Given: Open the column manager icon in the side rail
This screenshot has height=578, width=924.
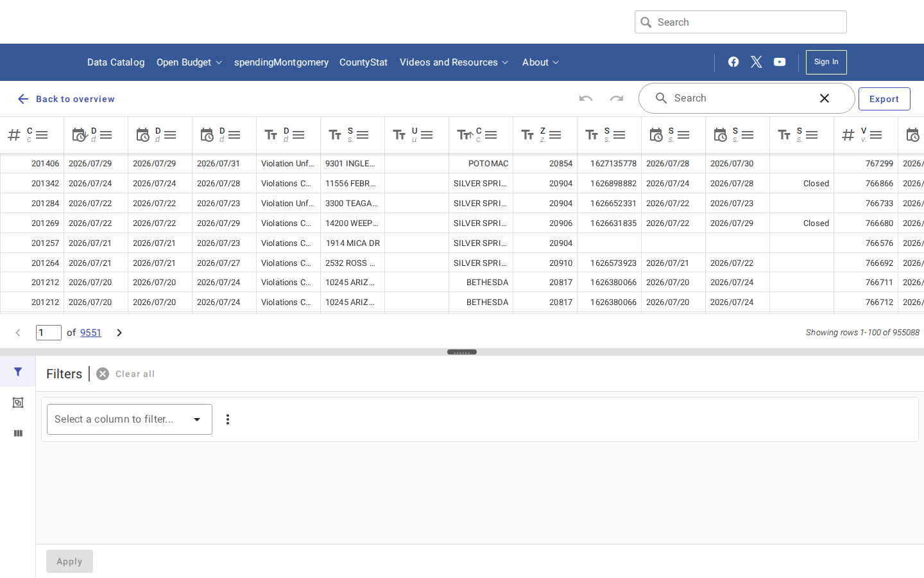Looking at the screenshot, I should (x=18, y=433).
